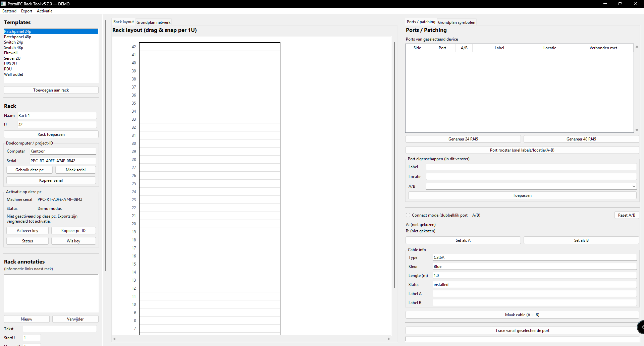This screenshot has width=644, height=346.
Task: Switch to the Grondplan netwerk tab
Action: (153, 22)
